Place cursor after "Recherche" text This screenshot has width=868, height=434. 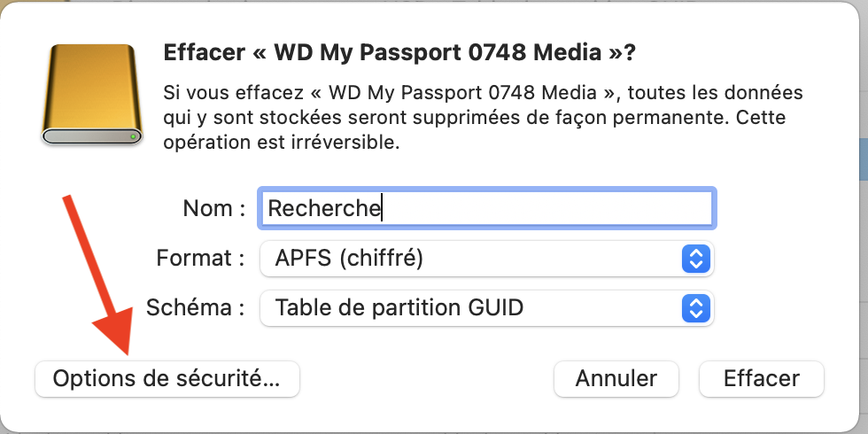tap(383, 208)
